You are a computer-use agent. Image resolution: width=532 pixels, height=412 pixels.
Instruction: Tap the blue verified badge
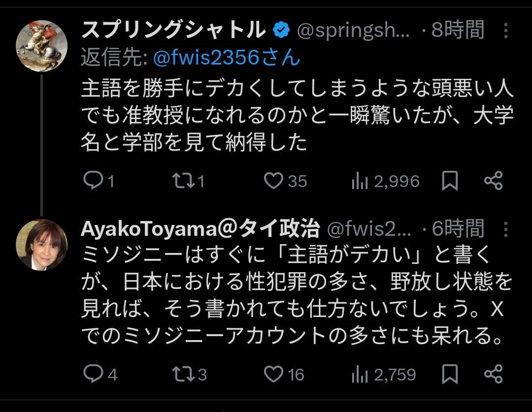click(x=281, y=31)
